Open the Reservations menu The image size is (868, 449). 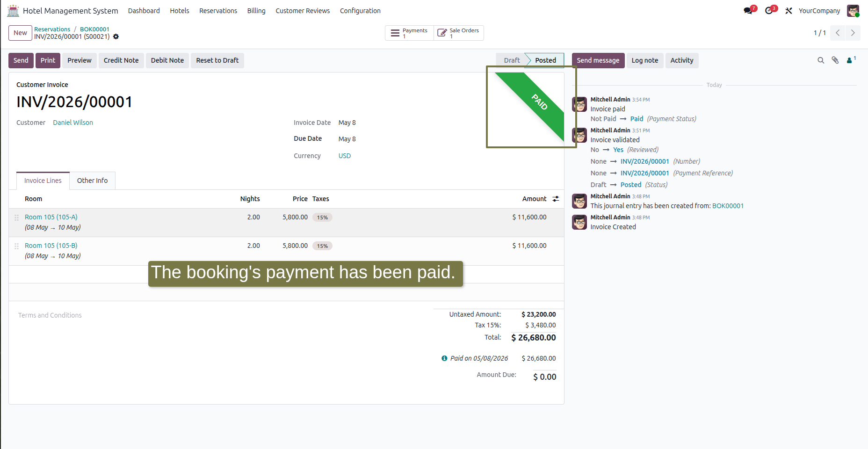click(218, 10)
